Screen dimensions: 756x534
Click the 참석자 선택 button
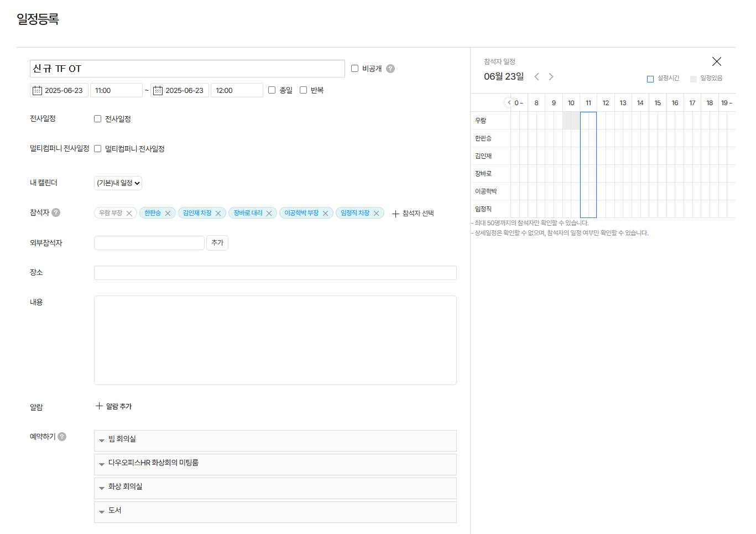point(413,214)
